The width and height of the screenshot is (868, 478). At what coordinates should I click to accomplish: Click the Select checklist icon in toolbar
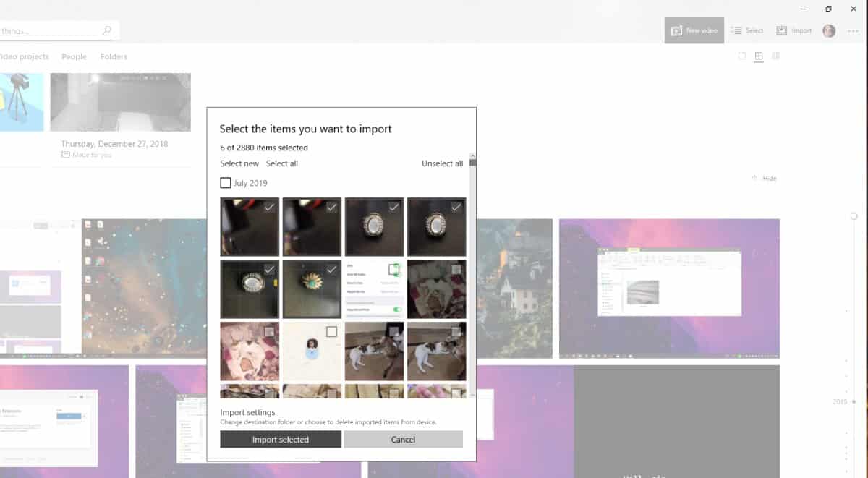click(736, 30)
